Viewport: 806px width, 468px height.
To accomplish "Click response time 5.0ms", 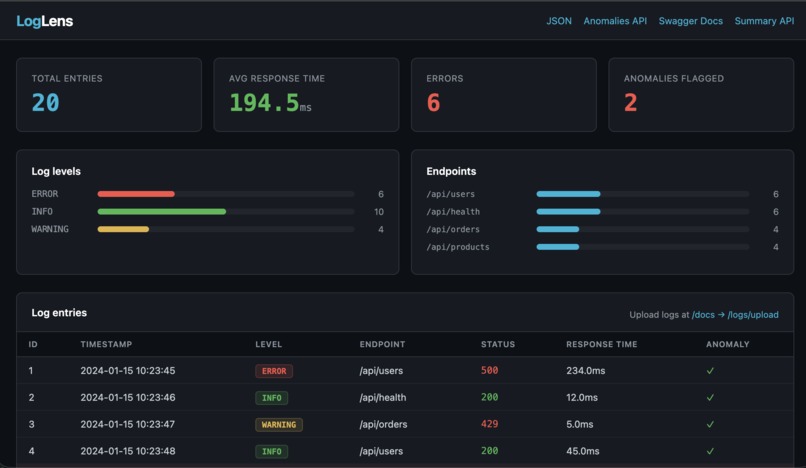I will 579,424.
